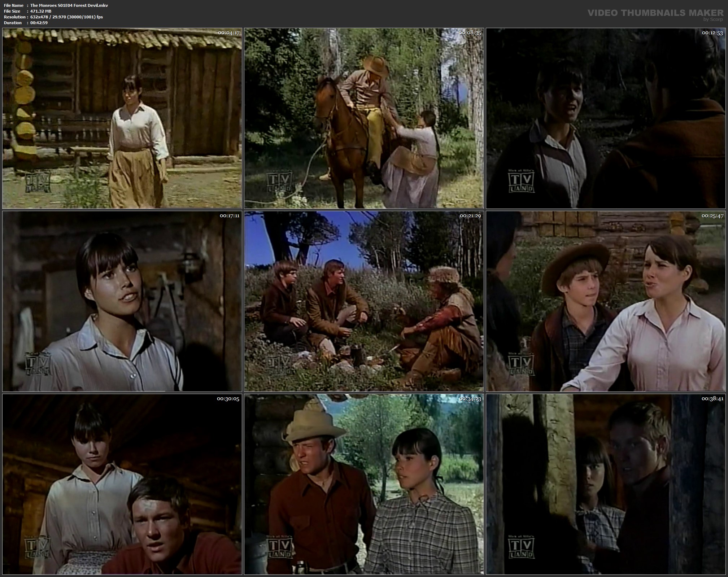Click the TV Land logo in first thumbnail
The image size is (728, 577).
38,183
